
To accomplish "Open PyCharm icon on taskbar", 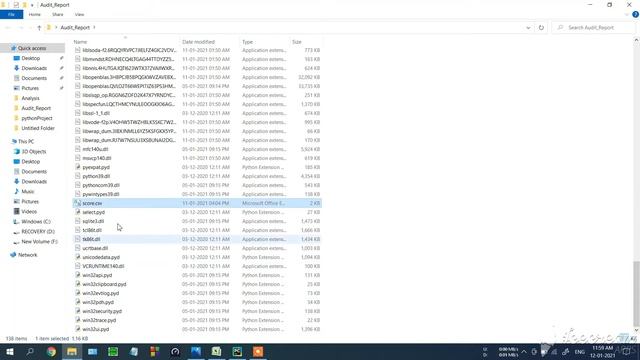I will (x=237, y=352).
